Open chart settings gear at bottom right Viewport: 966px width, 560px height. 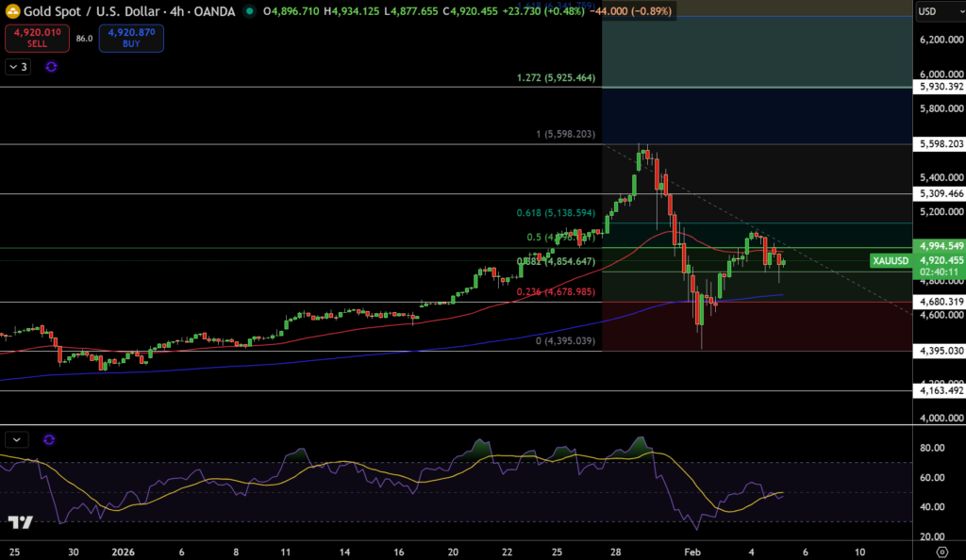click(x=941, y=551)
